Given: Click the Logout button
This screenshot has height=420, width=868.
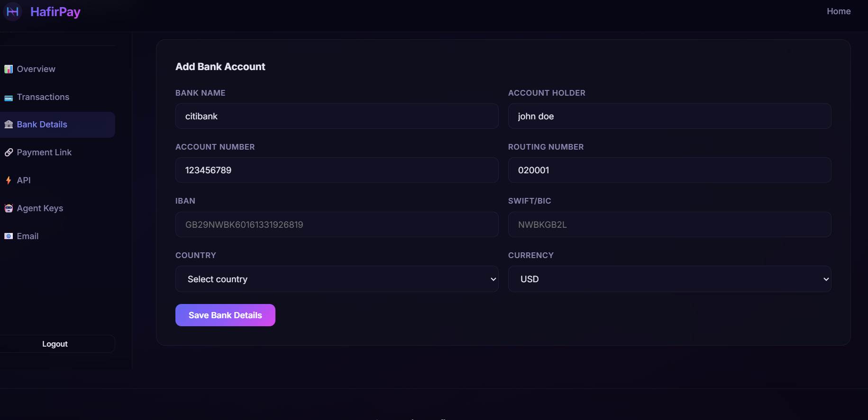Looking at the screenshot, I should click(x=55, y=344).
